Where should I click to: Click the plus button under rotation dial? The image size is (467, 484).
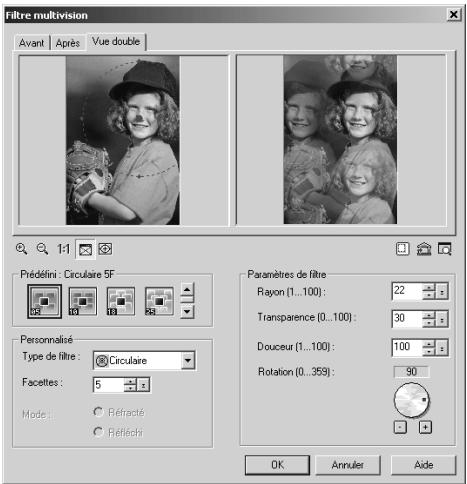point(425,427)
